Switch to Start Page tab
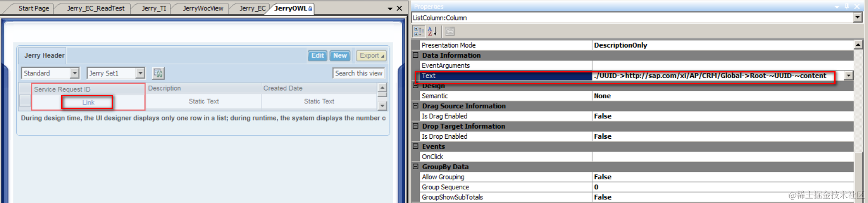The height and width of the screenshot is (203, 868). (x=33, y=8)
